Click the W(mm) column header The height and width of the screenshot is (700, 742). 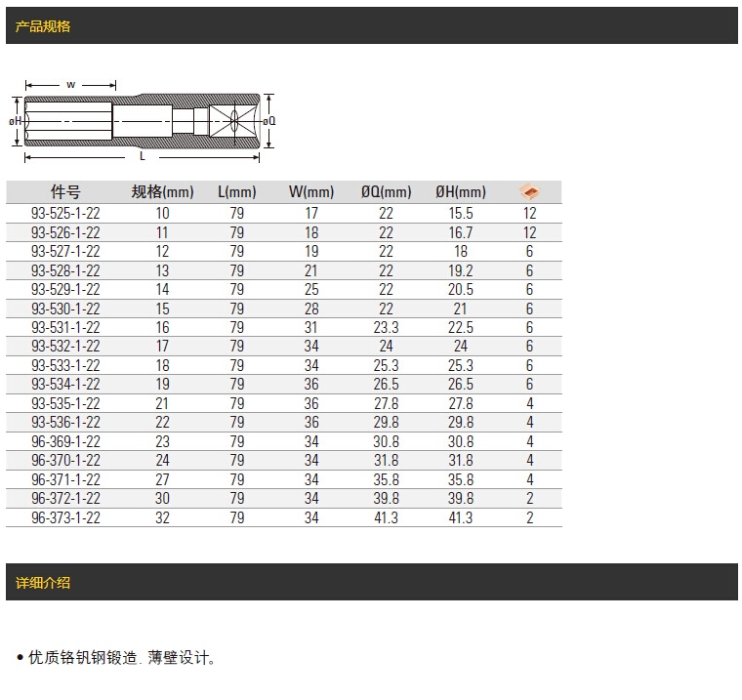(311, 192)
